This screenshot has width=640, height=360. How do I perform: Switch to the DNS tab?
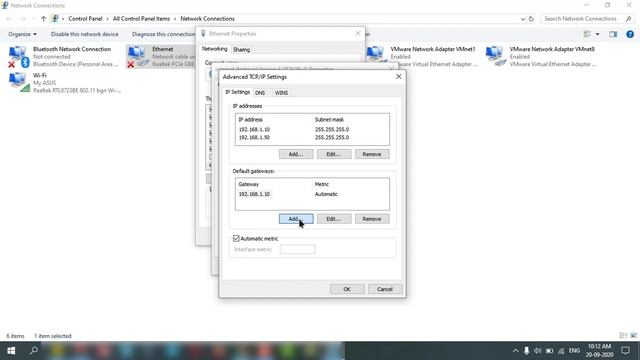tap(260, 93)
